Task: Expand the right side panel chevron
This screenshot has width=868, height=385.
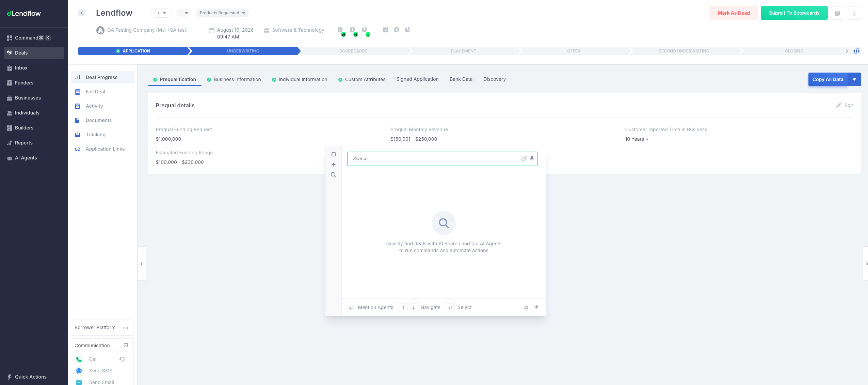Action: click(866, 264)
